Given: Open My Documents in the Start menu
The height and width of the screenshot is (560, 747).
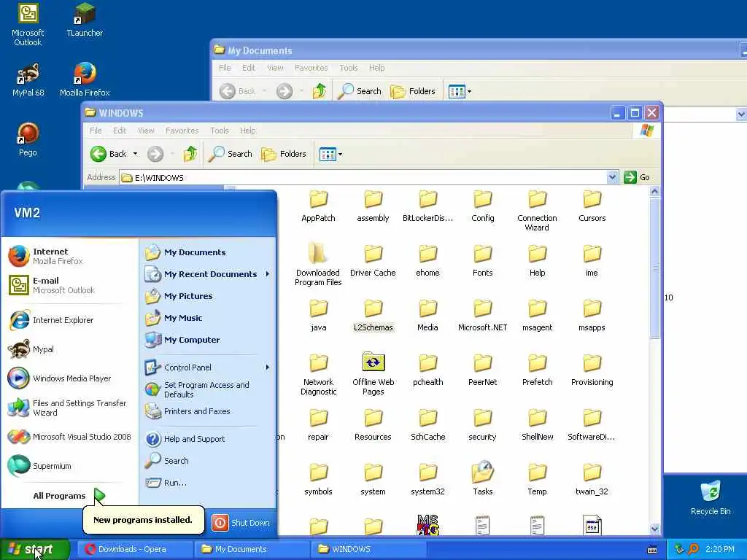Looking at the screenshot, I should (208, 252).
